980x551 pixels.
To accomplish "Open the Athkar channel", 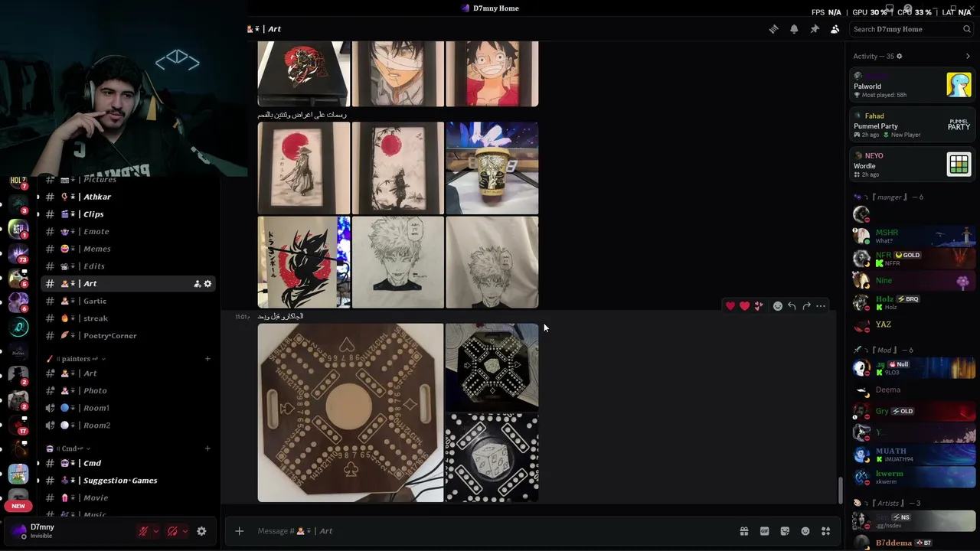I will click(127, 197).
